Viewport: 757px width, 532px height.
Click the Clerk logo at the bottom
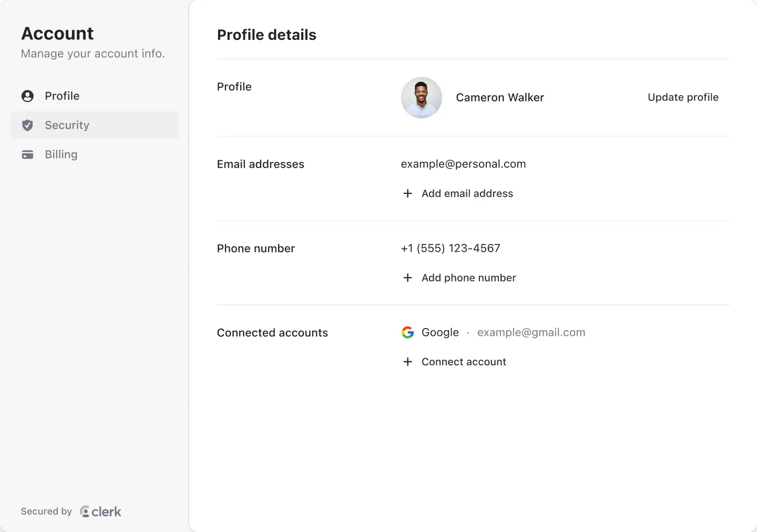coord(100,511)
